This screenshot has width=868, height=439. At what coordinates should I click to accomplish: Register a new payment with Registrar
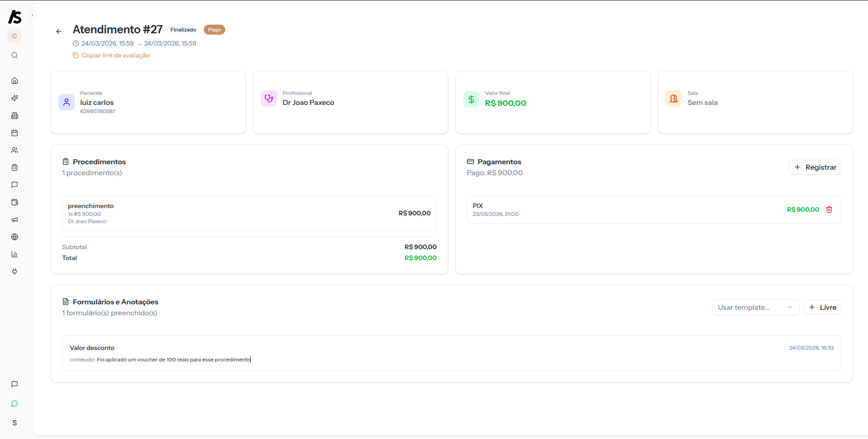[815, 167]
